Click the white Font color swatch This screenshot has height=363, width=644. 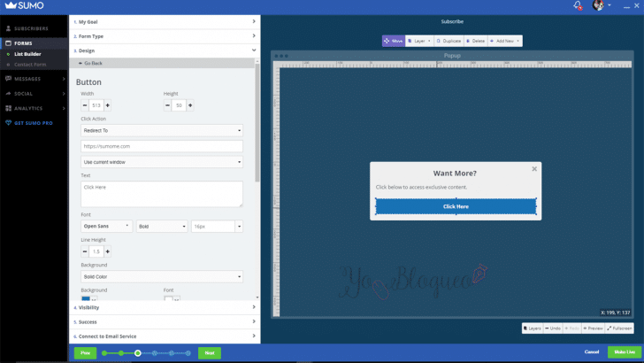(168, 298)
